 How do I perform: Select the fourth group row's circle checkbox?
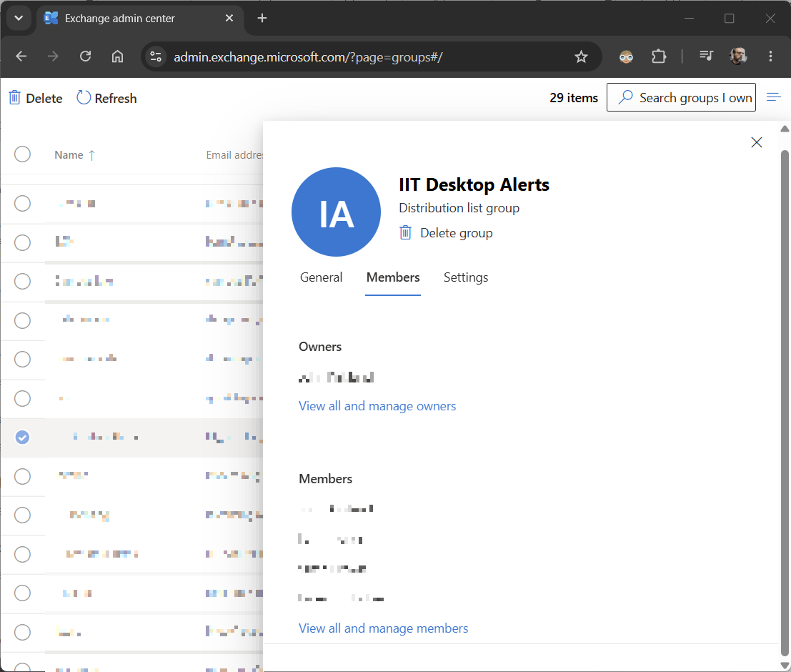[22, 320]
